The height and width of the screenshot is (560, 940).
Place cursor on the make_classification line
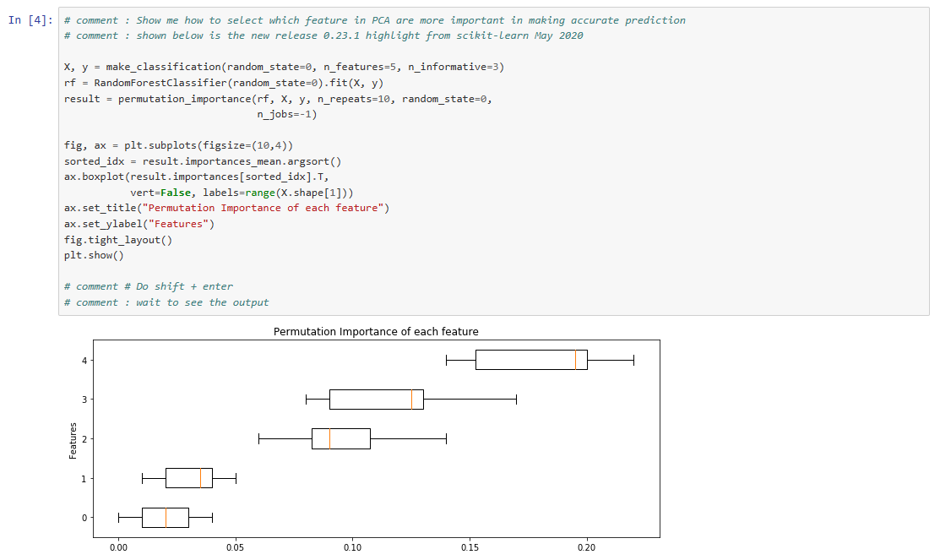pos(284,67)
